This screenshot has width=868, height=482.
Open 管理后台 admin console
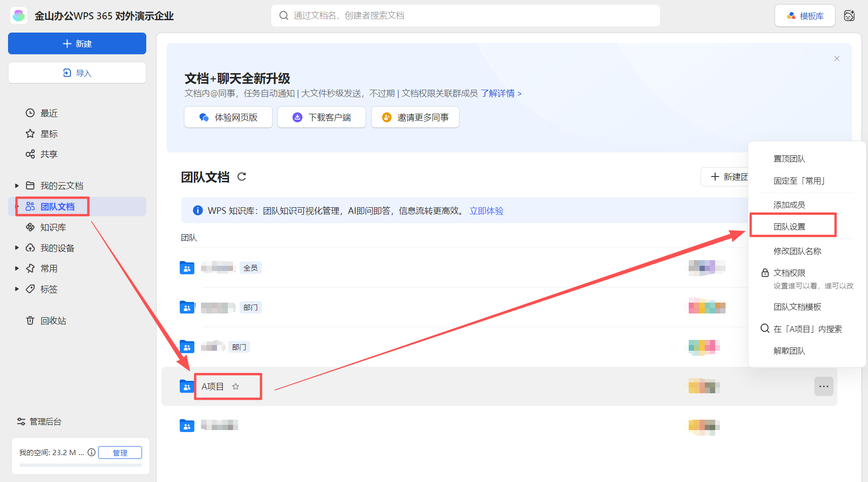(39, 422)
